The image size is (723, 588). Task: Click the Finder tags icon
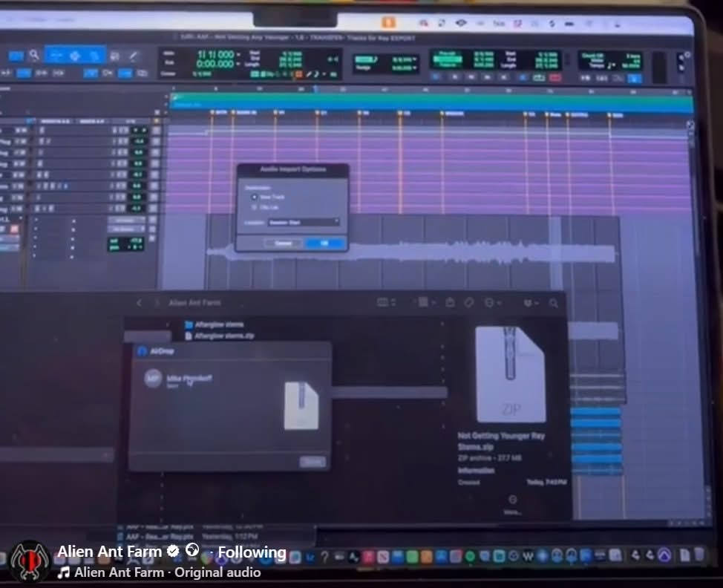[469, 302]
